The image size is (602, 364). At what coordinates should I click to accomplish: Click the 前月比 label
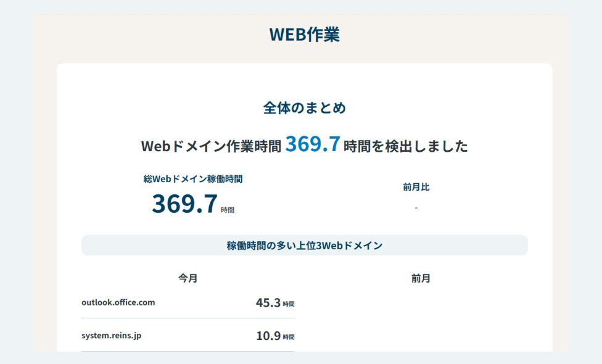pyautogui.click(x=416, y=186)
